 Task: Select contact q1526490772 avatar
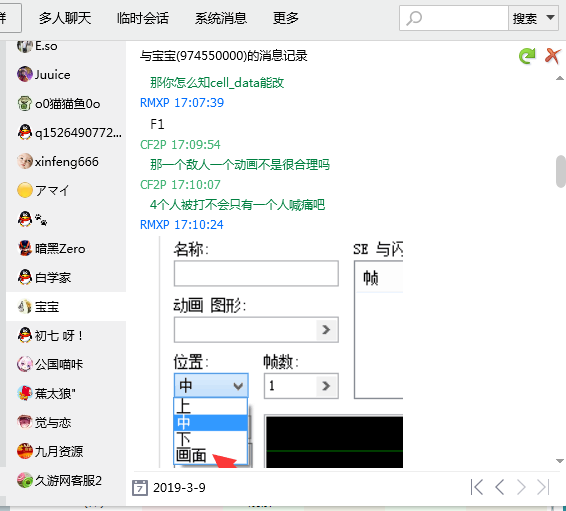click(x=25, y=132)
